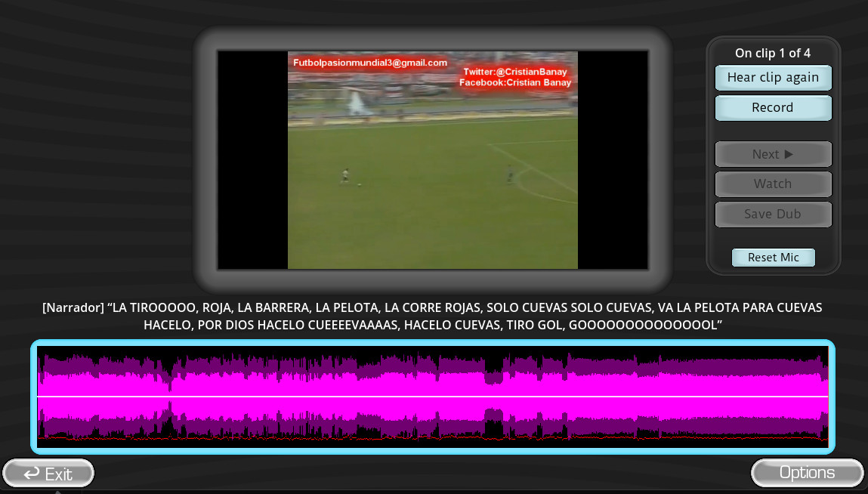Click the pink audio waveform display
The width and height of the screenshot is (868, 494).
432,397
